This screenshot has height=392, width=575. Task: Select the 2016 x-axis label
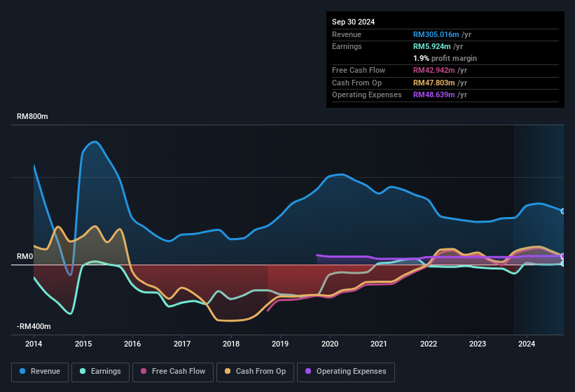(132, 344)
